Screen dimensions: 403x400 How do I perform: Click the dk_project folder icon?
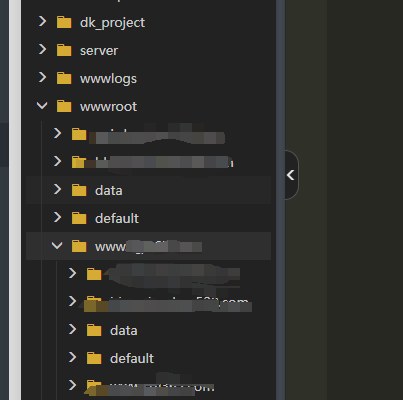click(x=64, y=22)
